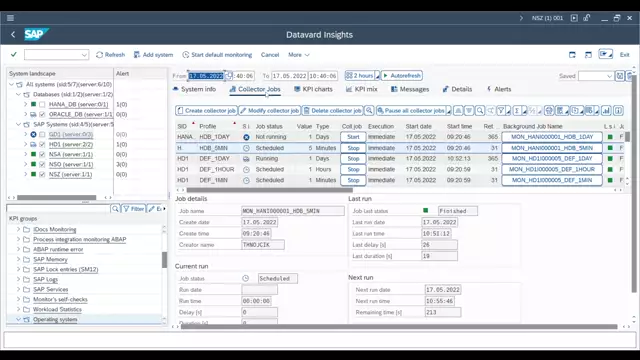
Task: Click the layout icon beside Saved dropdown
Action: coord(620,76)
